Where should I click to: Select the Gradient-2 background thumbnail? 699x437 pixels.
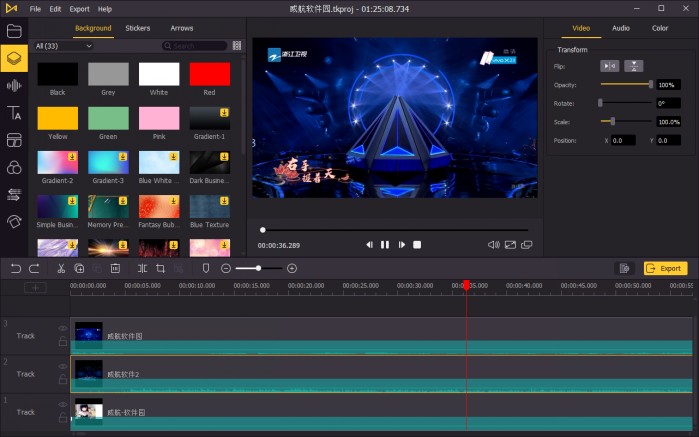tap(58, 162)
